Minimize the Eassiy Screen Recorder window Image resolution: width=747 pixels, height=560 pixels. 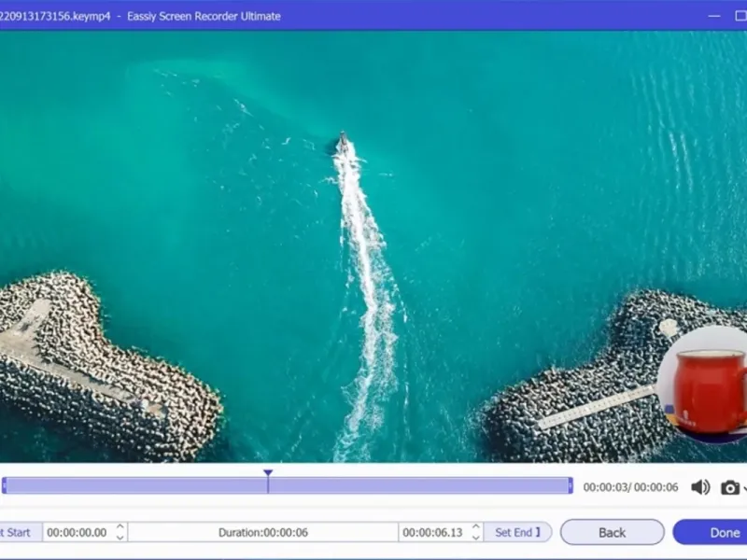coord(714,16)
